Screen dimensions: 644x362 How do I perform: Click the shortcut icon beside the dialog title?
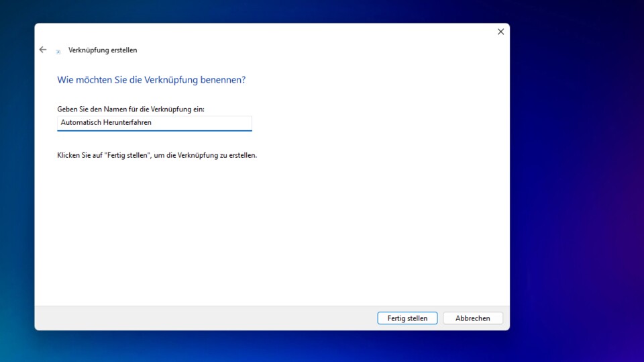pyautogui.click(x=58, y=51)
